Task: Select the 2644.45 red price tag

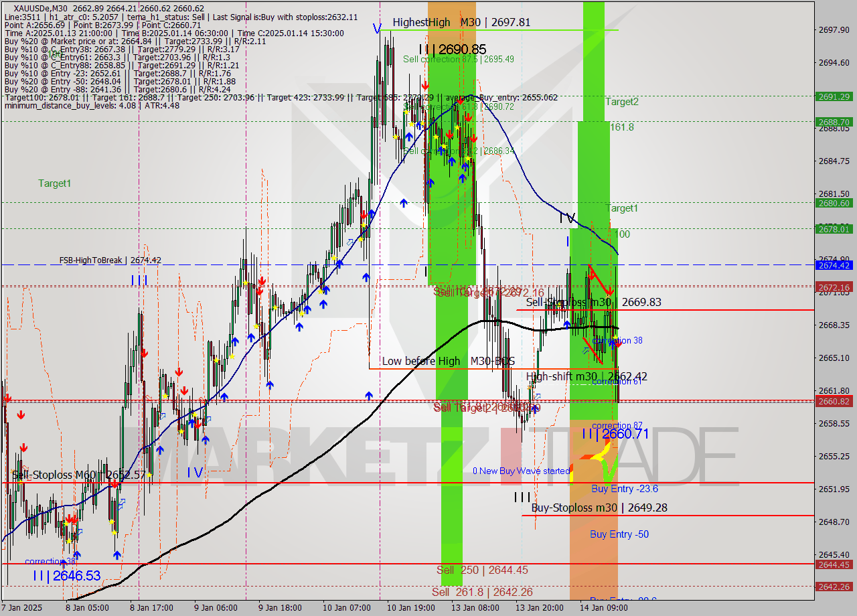Action: (x=834, y=564)
